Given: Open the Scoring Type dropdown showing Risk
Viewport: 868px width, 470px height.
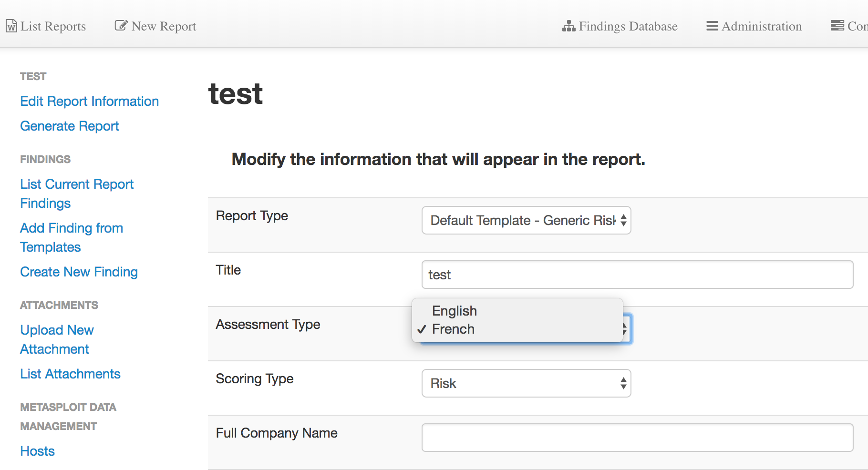Looking at the screenshot, I should pos(526,383).
